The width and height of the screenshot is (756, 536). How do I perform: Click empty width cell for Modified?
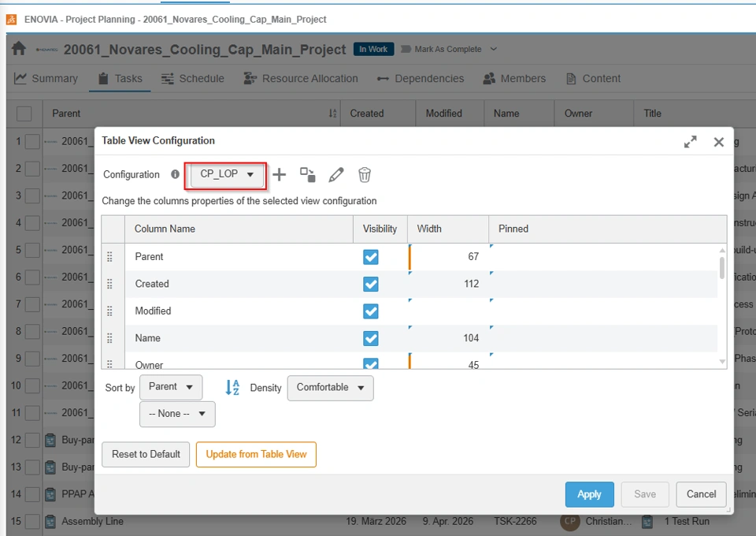448,311
